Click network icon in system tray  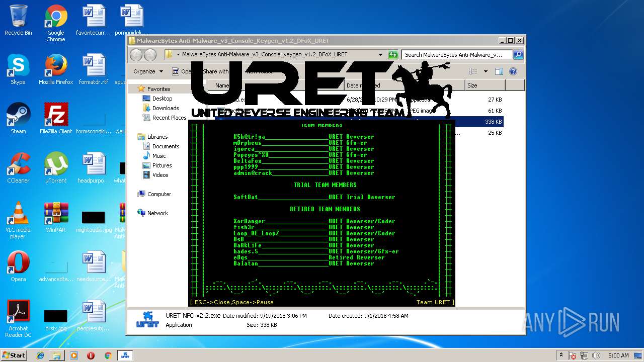[x=585, y=355]
